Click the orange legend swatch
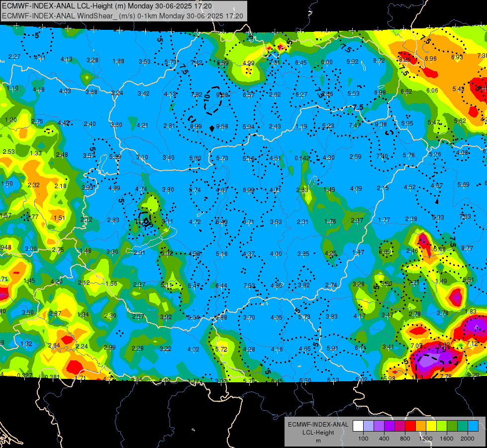Image resolution: width=487 pixels, height=448 pixels. (421, 426)
